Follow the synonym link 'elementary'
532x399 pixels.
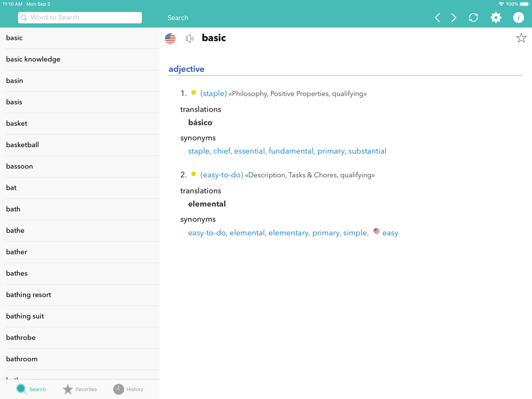[x=289, y=233]
